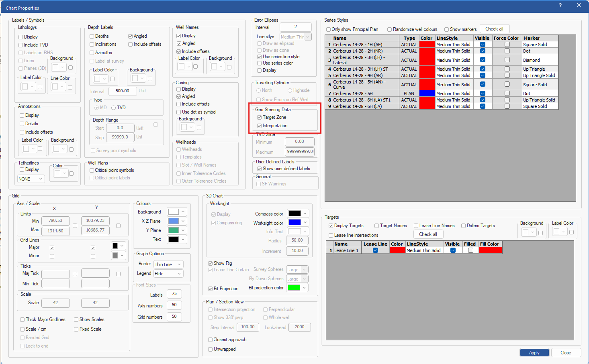Image resolution: width=589 pixels, height=364 pixels.
Task: Click the Y Max limit field 10686.77
Action: point(95,230)
